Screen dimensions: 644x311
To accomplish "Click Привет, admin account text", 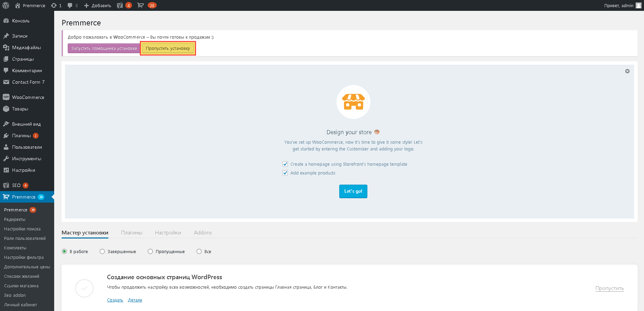I will click(x=619, y=5).
